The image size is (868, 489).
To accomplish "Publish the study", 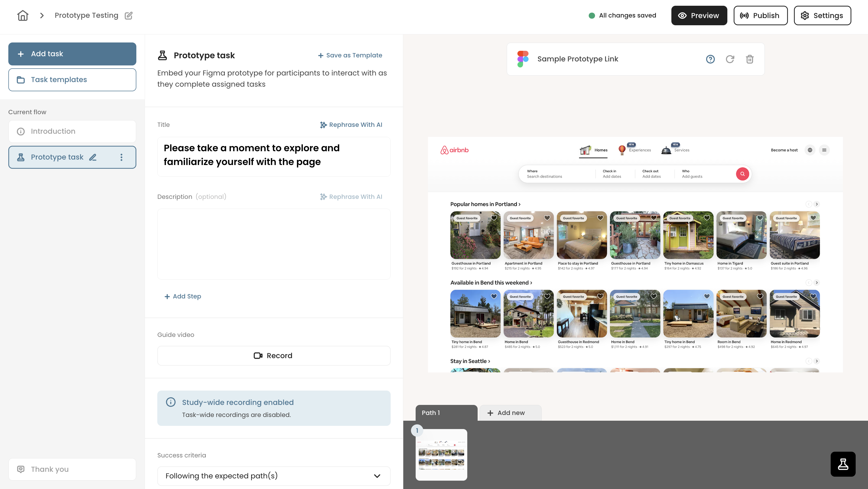I will [x=761, y=15].
